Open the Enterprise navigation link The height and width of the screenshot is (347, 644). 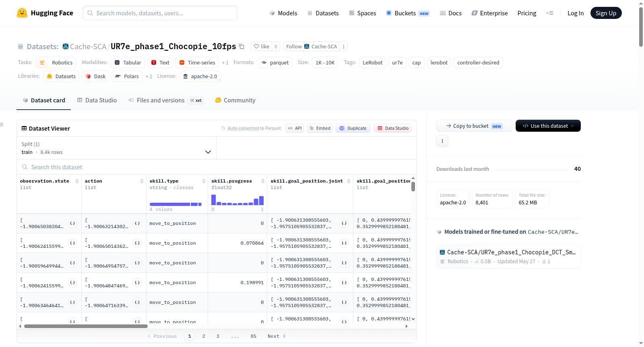(x=490, y=13)
